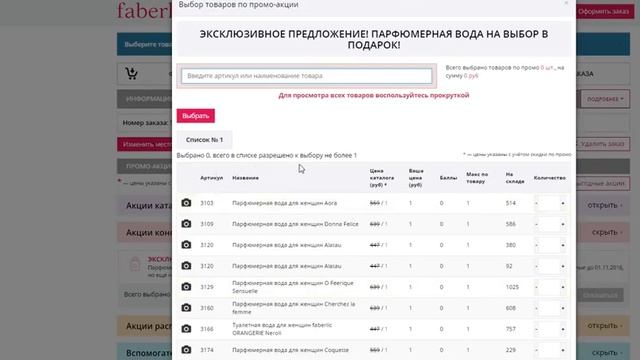The width and height of the screenshot is (640, 360).
Task: Select product name Парфюмерная вода для женщин Donna Felice
Action: 295,224
